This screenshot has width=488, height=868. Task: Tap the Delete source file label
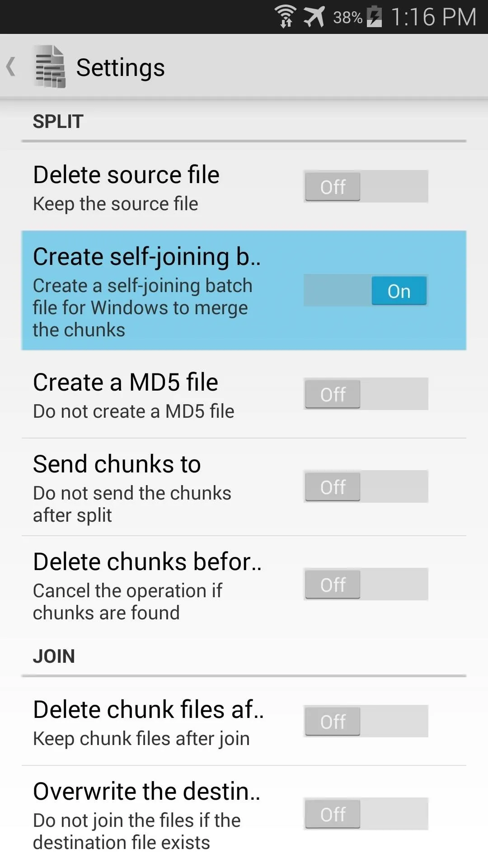click(x=126, y=175)
